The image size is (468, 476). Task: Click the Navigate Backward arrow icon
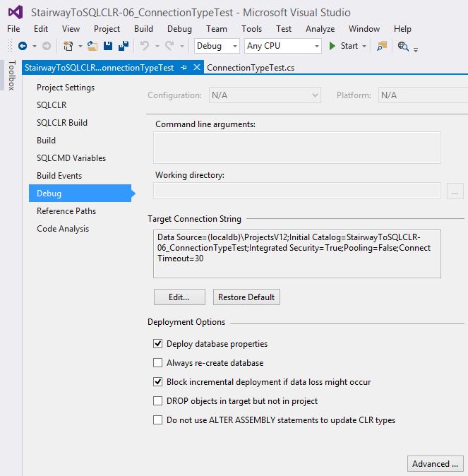(x=23, y=46)
